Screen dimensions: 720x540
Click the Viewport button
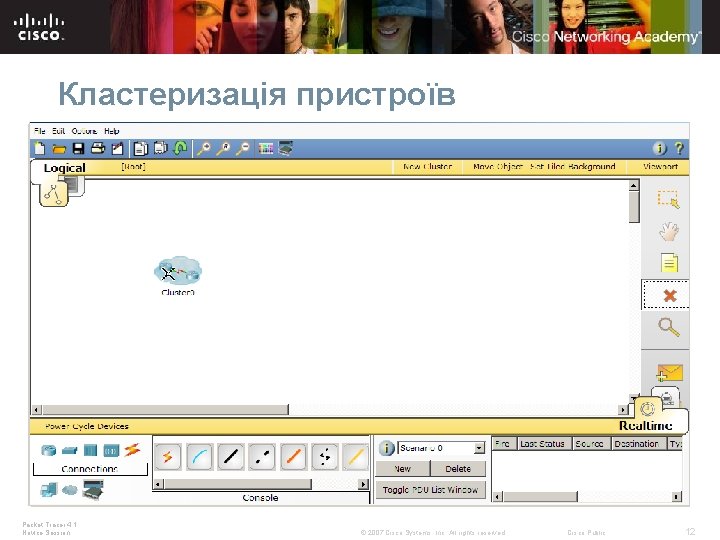[660, 167]
